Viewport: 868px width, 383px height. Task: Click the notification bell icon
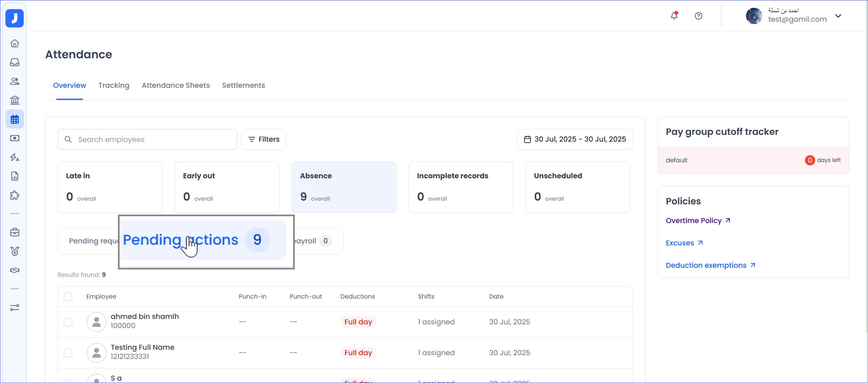(x=674, y=16)
